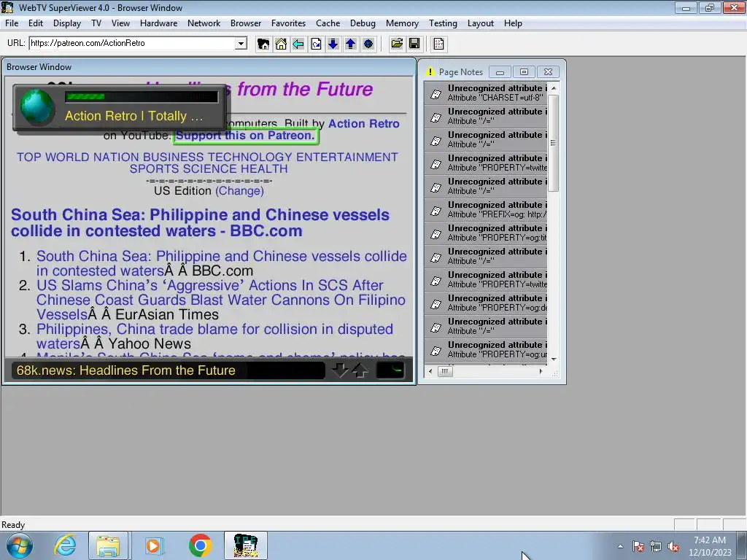The height and width of the screenshot is (560, 747).
Task: Click the Page Notes horizontal scrollbar thumb
Action: pos(445,371)
